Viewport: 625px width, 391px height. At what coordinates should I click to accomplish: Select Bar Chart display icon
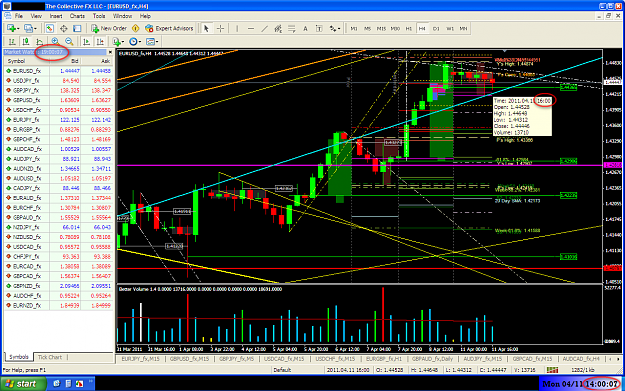click(x=12, y=41)
